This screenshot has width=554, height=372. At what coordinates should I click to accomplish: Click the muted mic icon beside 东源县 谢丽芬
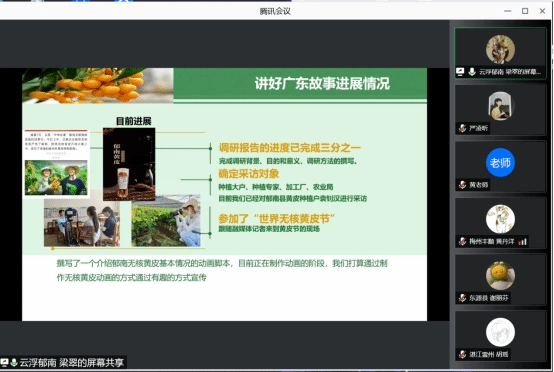click(x=462, y=298)
